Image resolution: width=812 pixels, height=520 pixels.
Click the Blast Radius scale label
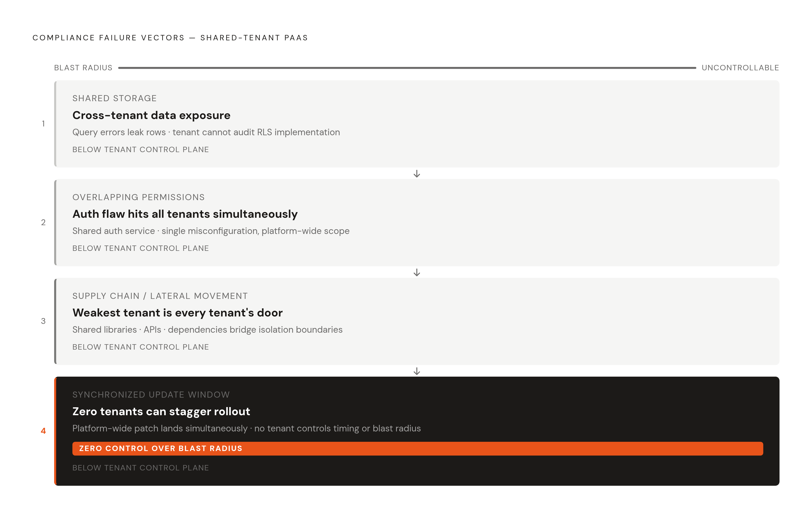(x=83, y=68)
